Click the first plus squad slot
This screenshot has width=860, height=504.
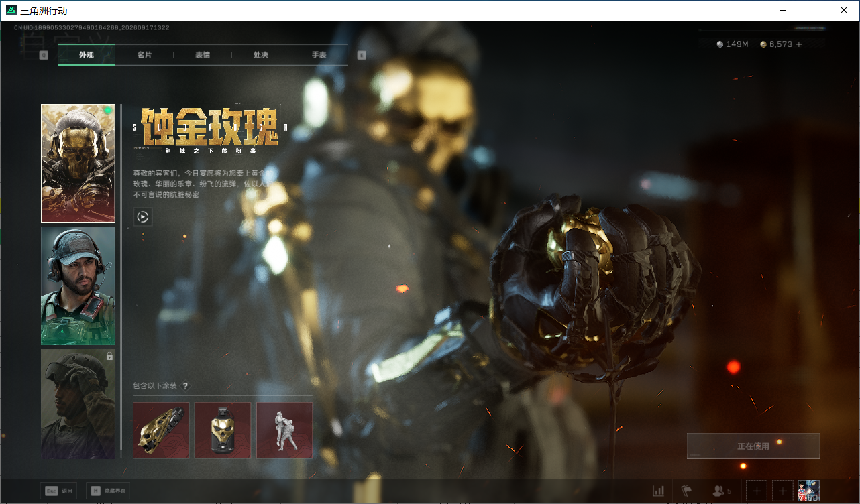tap(757, 491)
